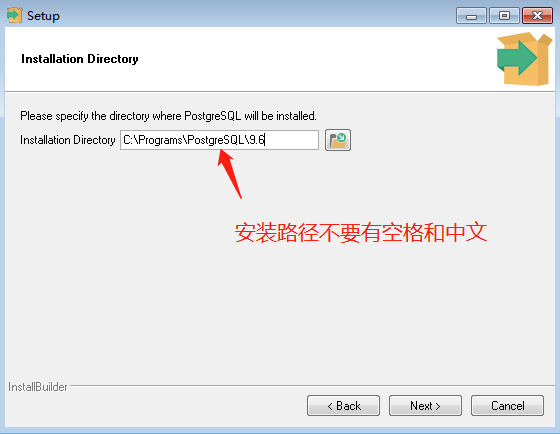Click the Setup installer icon in title bar
560x434 pixels.
[x=15, y=15]
